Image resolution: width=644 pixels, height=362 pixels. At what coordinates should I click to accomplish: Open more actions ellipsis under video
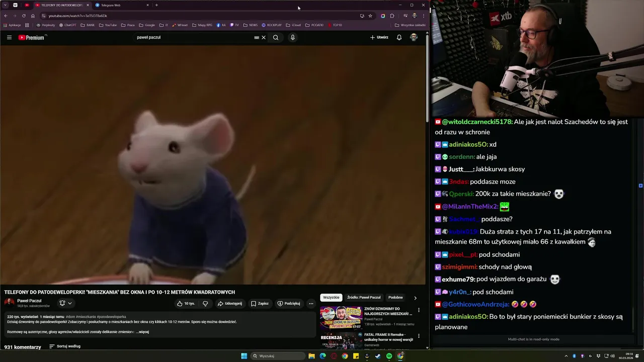pos(311,303)
